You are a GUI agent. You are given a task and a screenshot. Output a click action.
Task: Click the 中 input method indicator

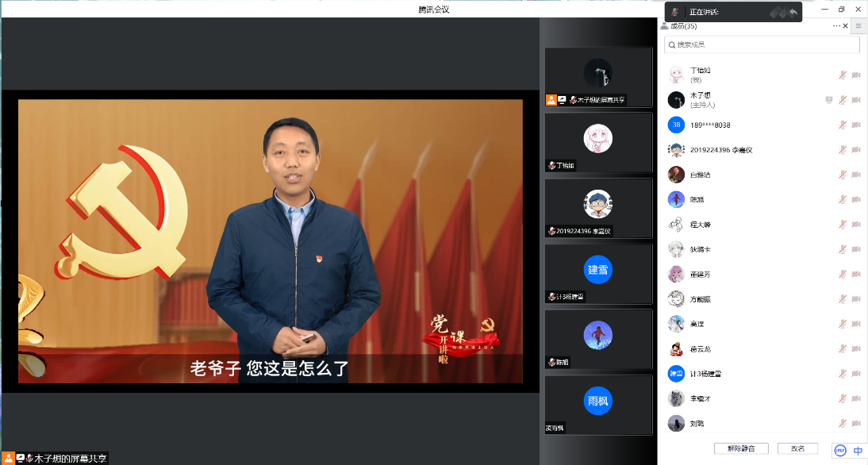[858, 451]
